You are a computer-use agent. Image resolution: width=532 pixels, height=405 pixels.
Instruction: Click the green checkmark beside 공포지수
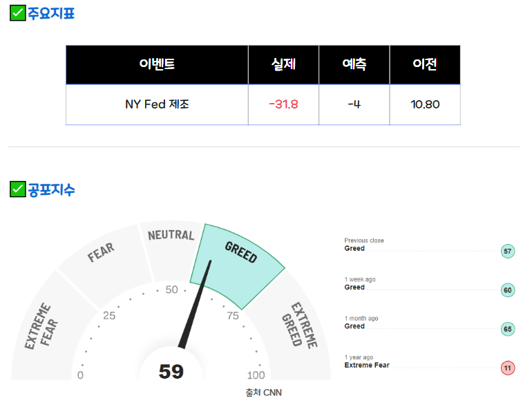coord(18,189)
